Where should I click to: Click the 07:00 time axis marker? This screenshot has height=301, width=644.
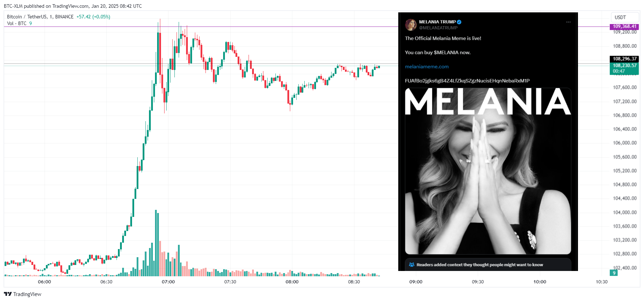coord(168,282)
